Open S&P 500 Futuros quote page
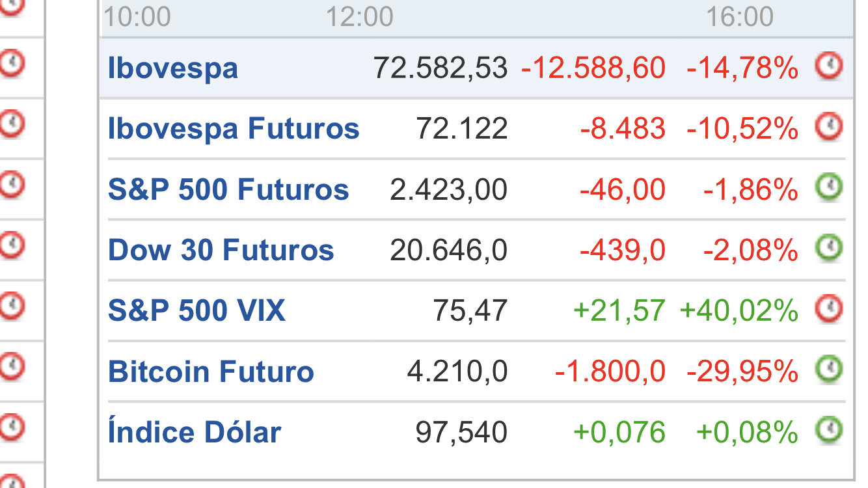Screen dimensions: 868x488 click(228, 189)
